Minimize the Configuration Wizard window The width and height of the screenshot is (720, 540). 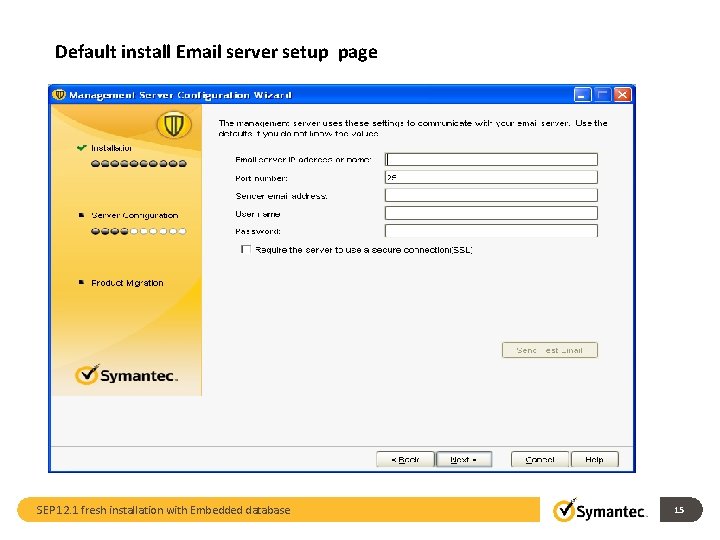[x=582, y=95]
